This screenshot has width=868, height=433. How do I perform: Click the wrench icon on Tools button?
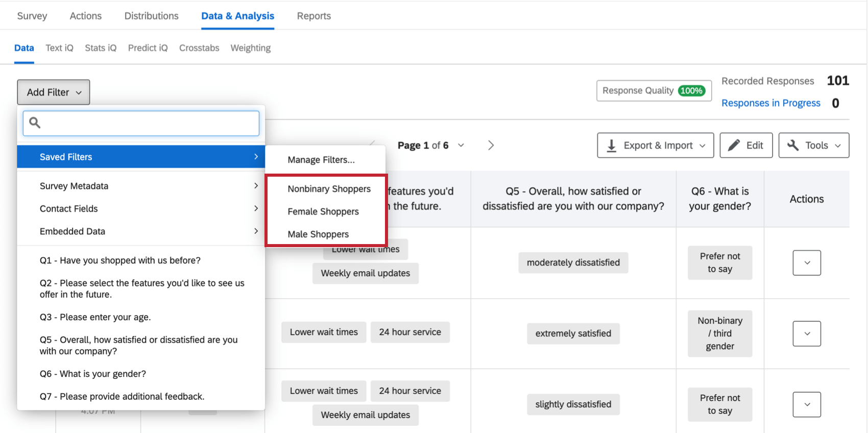coord(793,146)
